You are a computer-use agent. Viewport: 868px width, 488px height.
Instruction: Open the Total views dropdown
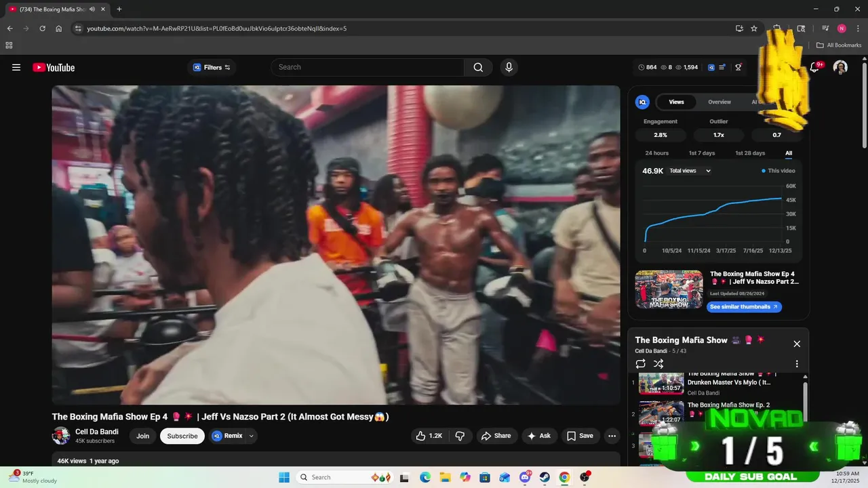(x=690, y=171)
